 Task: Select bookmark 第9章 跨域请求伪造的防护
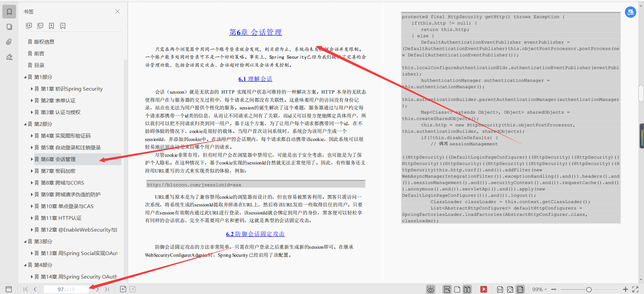71,195
